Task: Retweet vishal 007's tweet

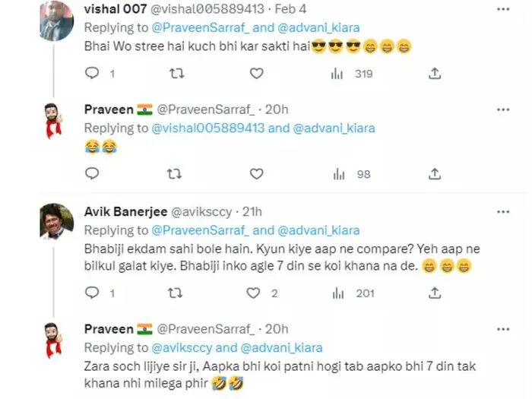Action: (x=175, y=74)
